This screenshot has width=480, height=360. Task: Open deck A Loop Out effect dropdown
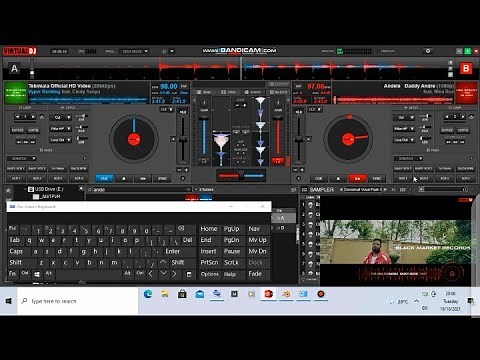click(60, 140)
